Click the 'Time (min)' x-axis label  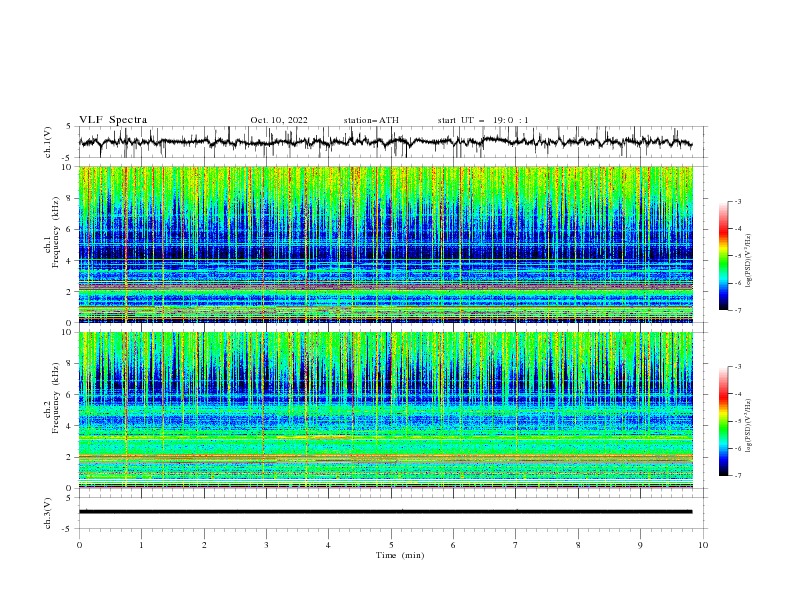[400, 555]
